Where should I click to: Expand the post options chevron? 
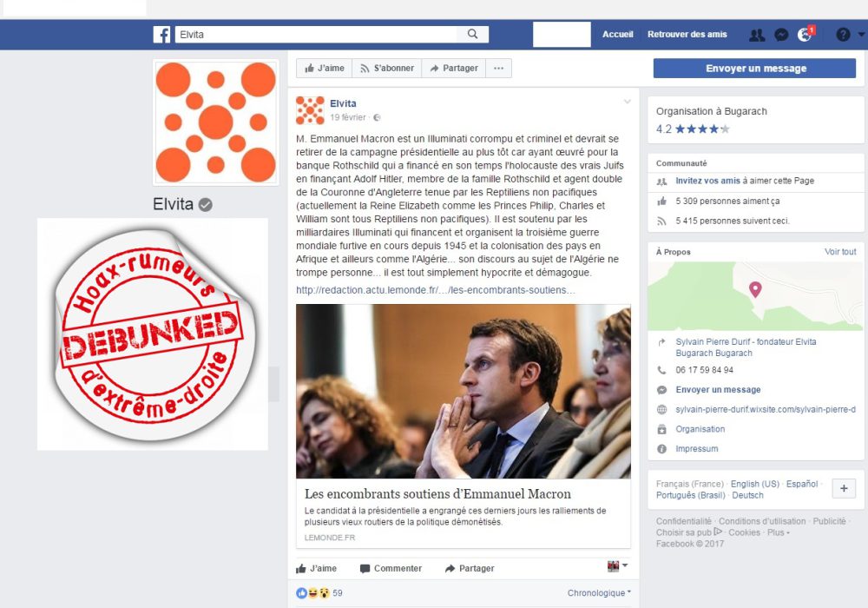pos(628,102)
